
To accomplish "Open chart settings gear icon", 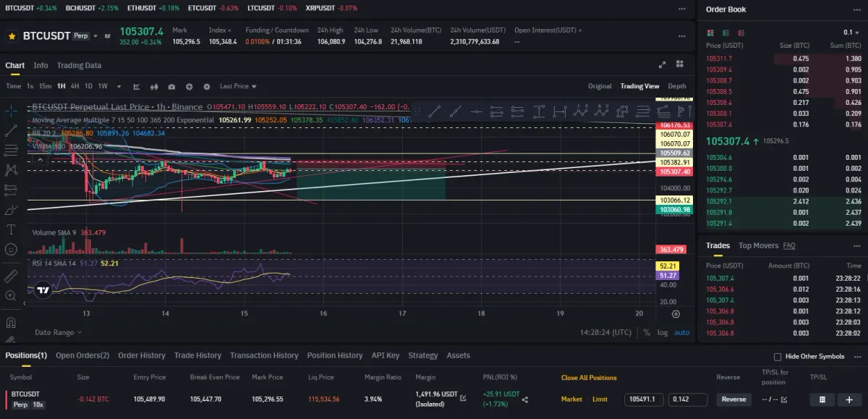I will pos(207,86).
